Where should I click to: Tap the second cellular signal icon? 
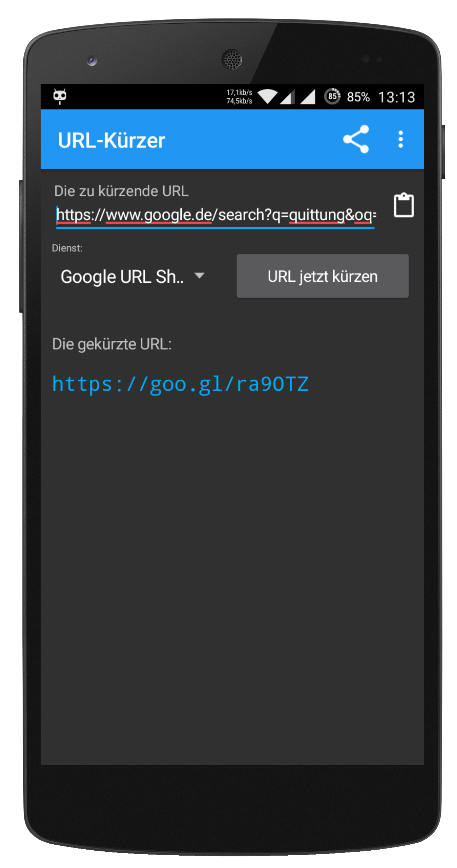click(307, 96)
